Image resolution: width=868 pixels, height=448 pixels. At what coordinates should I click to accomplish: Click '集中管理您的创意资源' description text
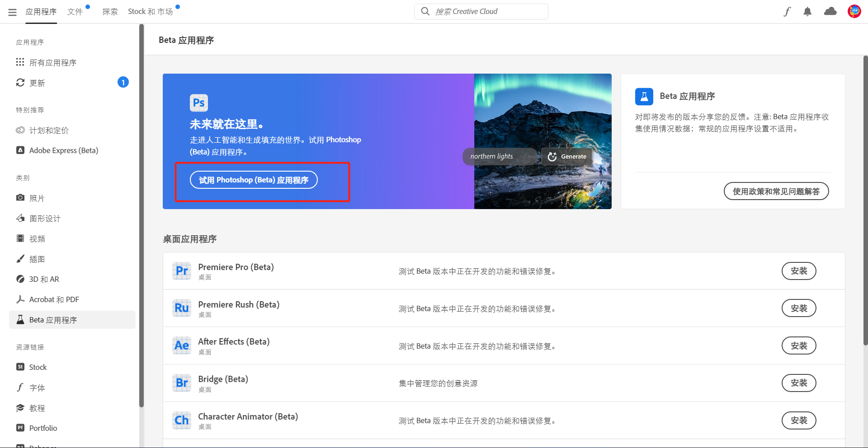click(x=438, y=383)
